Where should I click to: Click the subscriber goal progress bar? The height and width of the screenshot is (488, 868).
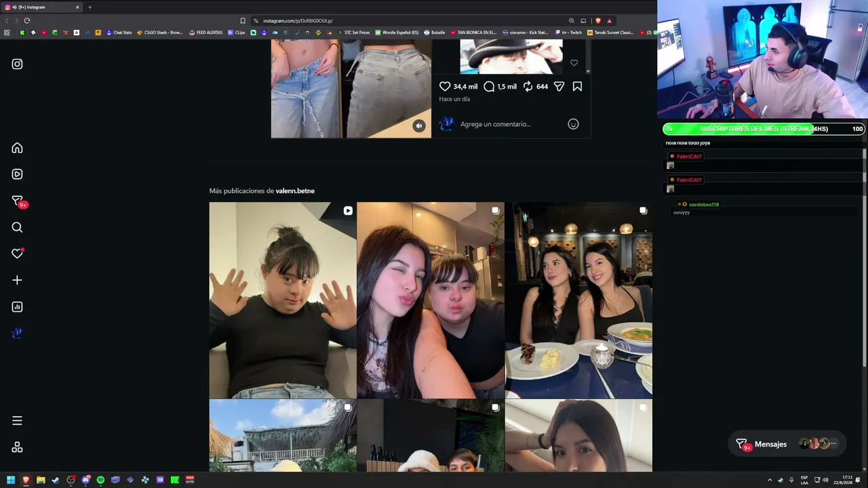point(764,129)
